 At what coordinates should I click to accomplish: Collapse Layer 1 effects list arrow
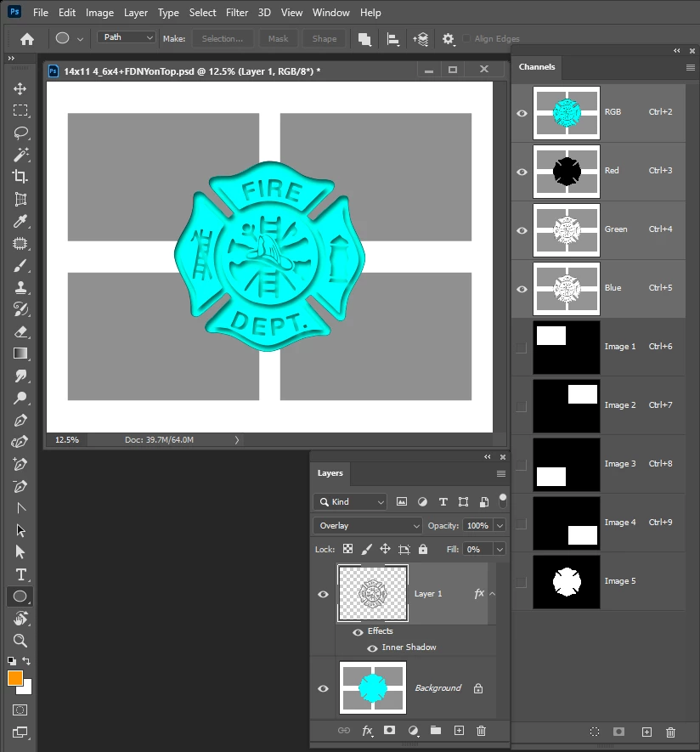tap(492, 594)
